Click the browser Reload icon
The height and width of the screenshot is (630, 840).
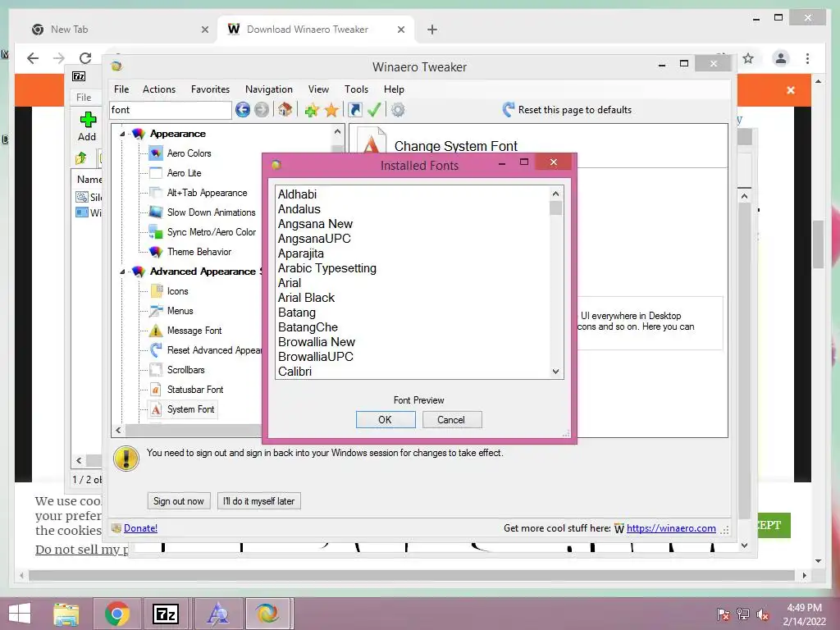[x=85, y=58]
